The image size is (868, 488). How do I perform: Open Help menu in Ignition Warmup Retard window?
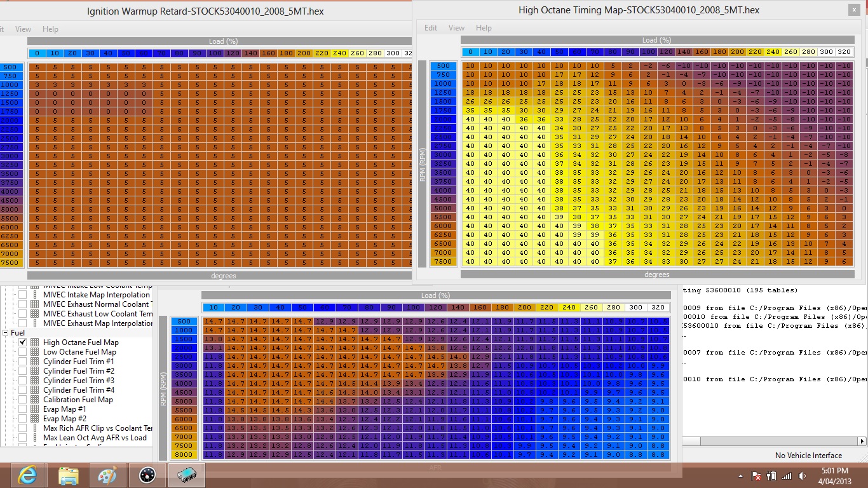coord(50,29)
